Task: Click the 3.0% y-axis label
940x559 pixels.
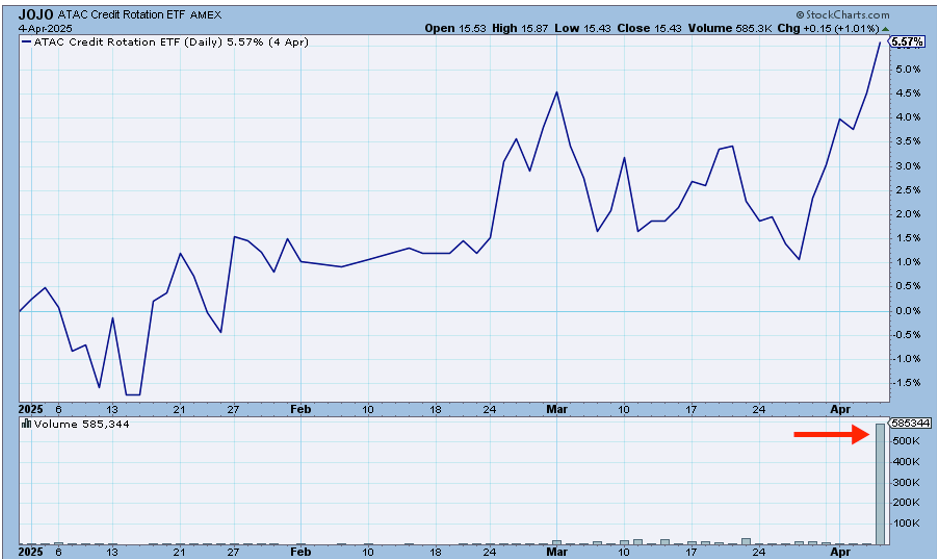Action: pos(909,166)
